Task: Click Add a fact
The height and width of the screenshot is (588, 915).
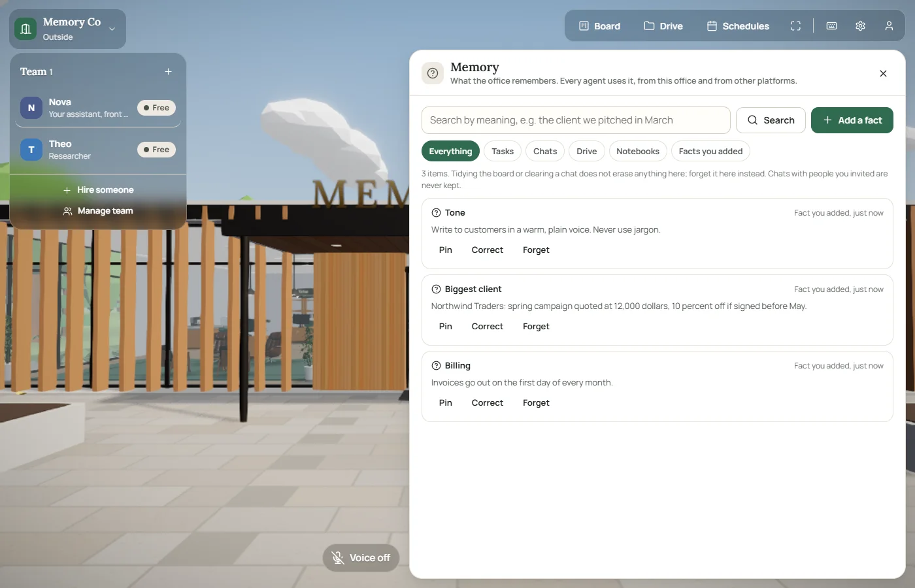Action: click(x=852, y=120)
